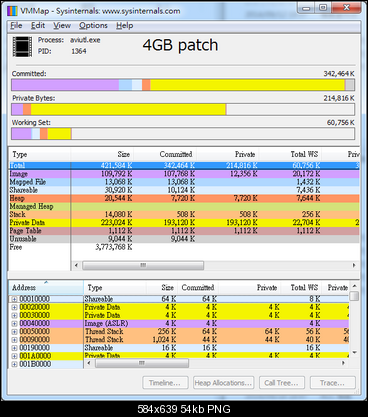Image resolution: width=368 pixels, height=417 pixels.
Task: Expand address 00010000 row
Action: pyautogui.click(x=14, y=299)
